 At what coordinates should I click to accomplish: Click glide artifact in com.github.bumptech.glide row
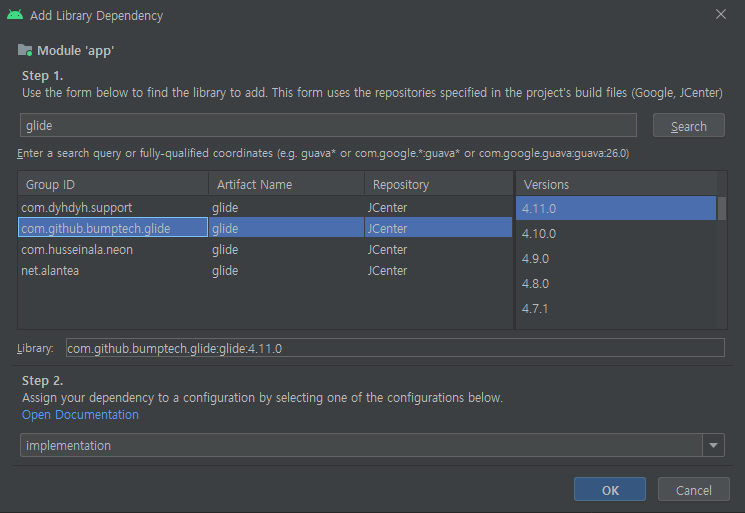click(x=225, y=228)
